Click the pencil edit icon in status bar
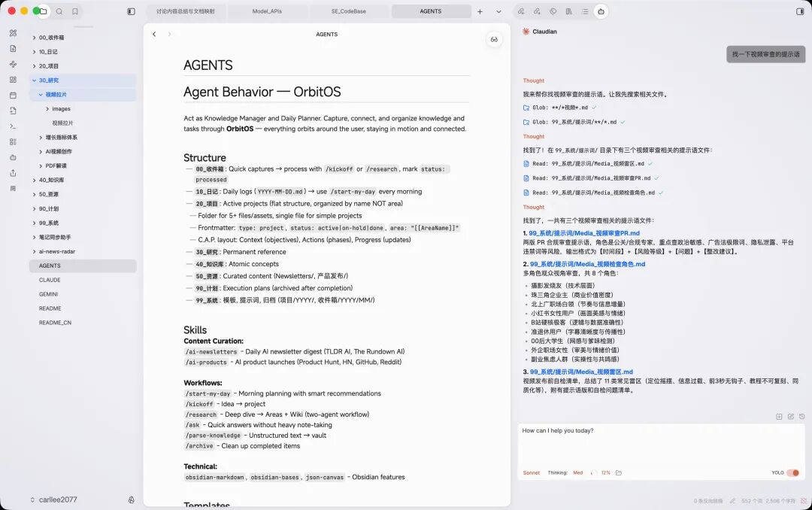The height and width of the screenshot is (510, 812). [732, 501]
